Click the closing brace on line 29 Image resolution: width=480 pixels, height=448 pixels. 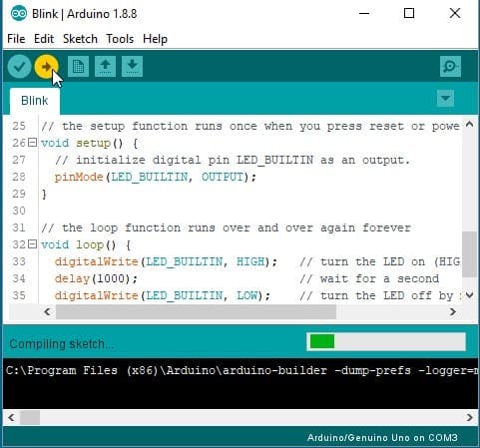click(x=44, y=195)
